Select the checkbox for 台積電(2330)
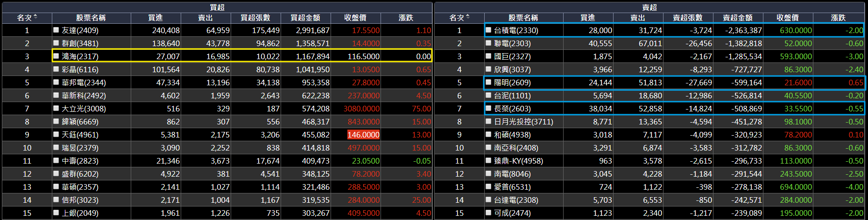This screenshot has height=220, width=868. [x=488, y=30]
